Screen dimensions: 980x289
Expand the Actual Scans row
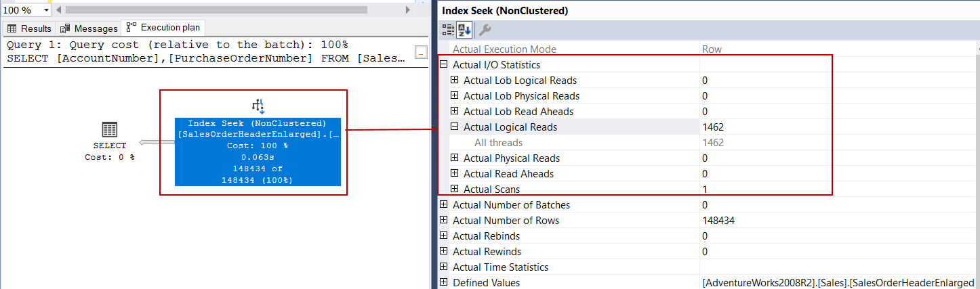(455, 190)
